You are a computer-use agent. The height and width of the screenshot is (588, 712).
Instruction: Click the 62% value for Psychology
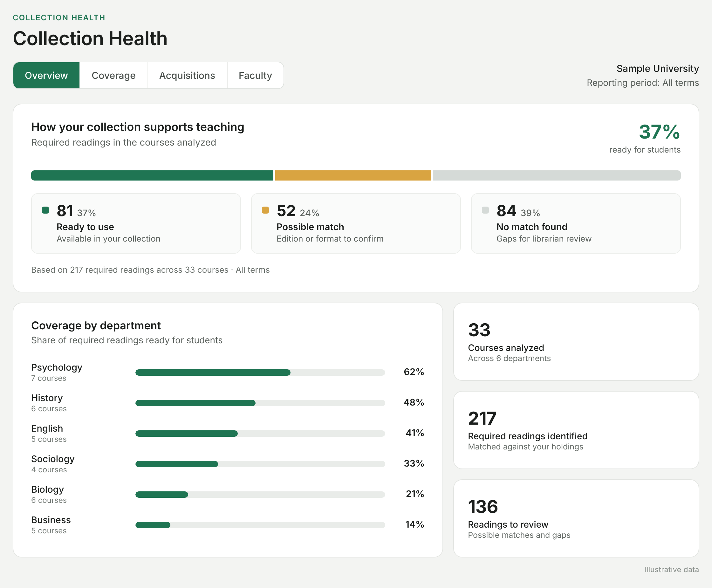click(414, 372)
